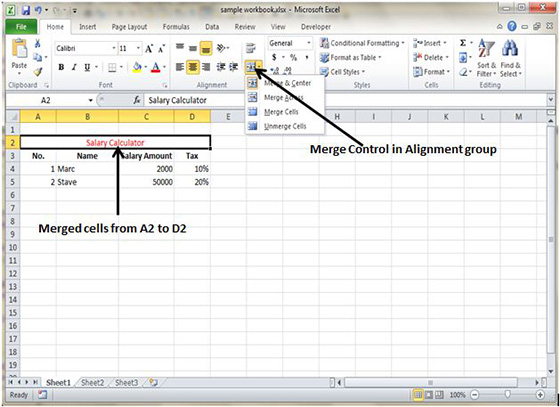The width and height of the screenshot is (560, 407).
Task: Click the Find & Select binoculars icon
Action: tap(510, 58)
